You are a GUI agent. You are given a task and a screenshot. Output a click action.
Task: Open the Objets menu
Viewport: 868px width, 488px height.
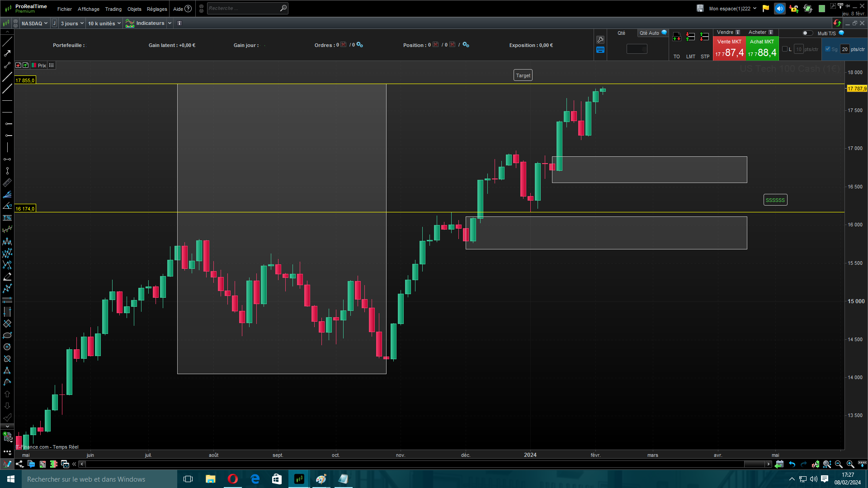[x=134, y=9]
